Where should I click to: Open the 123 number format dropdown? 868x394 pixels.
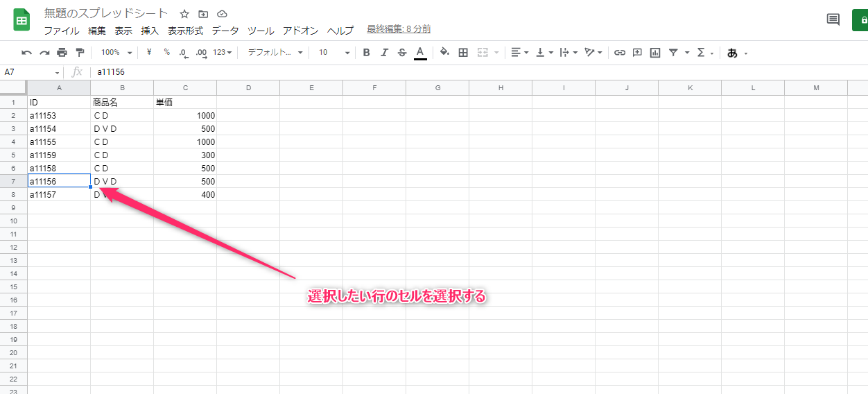(222, 52)
